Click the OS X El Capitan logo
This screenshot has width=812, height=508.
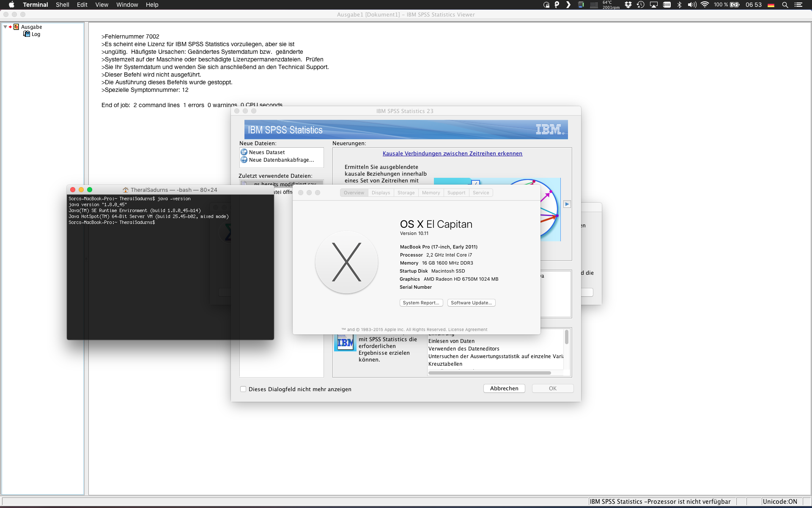(347, 262)
